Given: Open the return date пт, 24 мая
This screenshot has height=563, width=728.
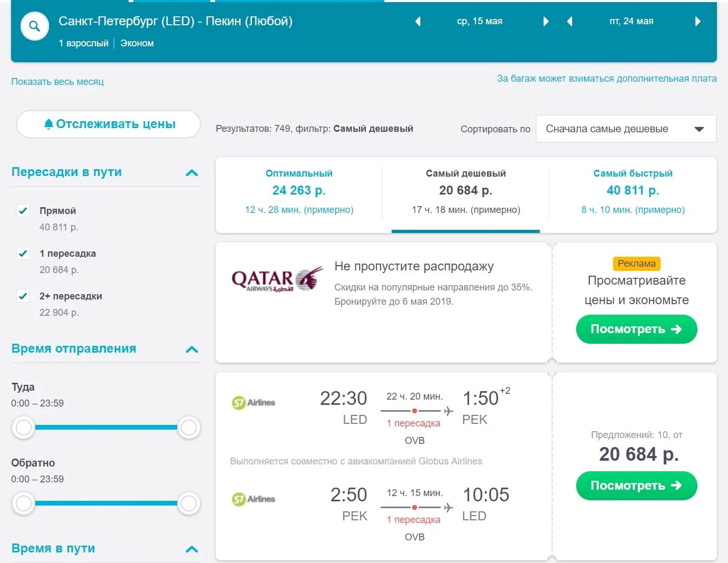Looking at the screenshot, I should pyautogui.click(x=632, y=21).
